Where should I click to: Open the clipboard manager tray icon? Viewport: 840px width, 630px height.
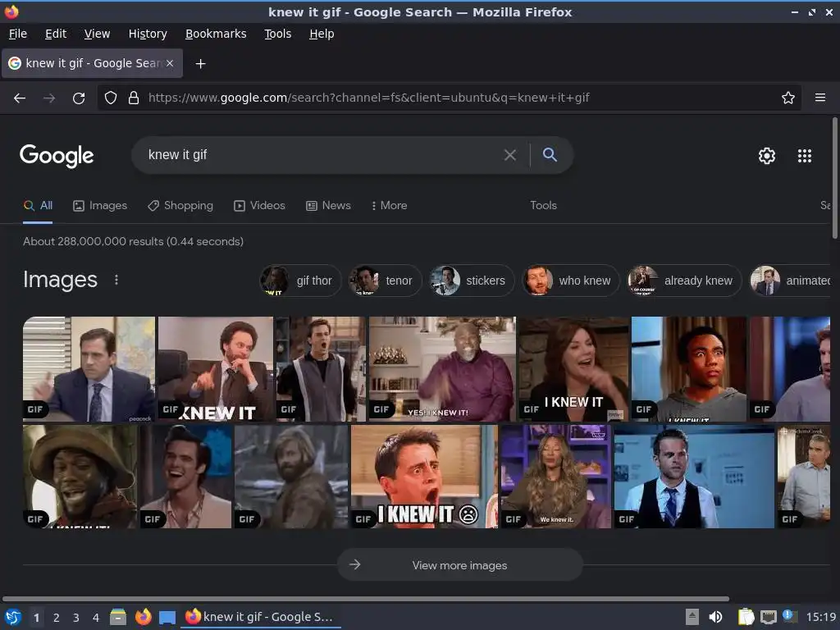[746, 617]
